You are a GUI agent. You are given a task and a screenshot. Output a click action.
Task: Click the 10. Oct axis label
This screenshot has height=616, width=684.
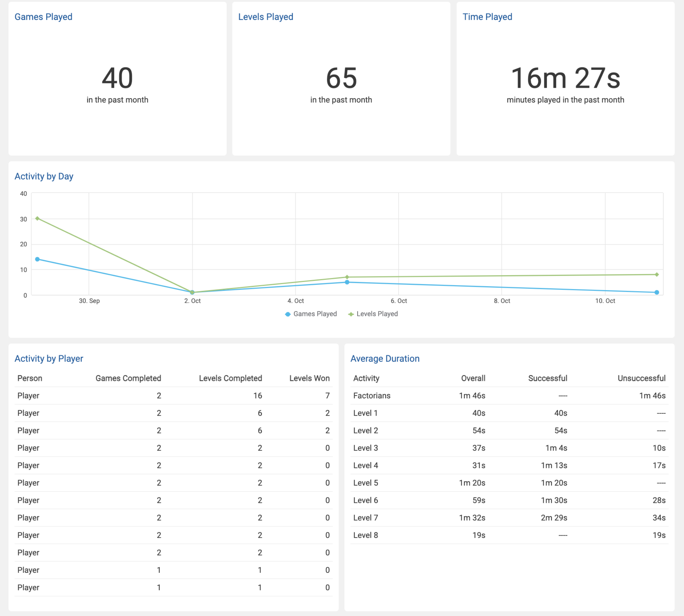[605, 301]
